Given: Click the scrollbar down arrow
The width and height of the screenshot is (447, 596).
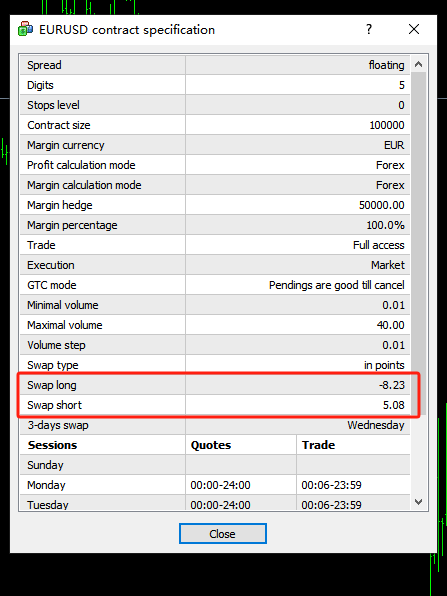Looking at the screenshot, I should pos(418,502).
